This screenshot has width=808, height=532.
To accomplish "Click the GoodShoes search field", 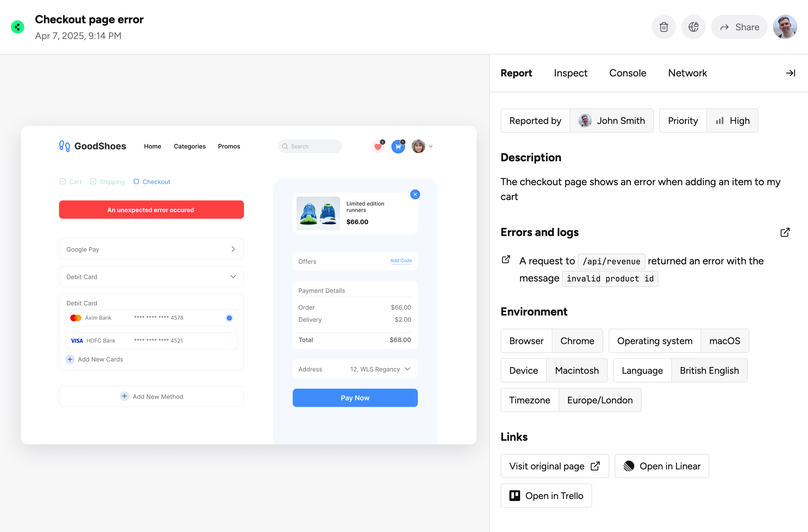I will 310,147.
